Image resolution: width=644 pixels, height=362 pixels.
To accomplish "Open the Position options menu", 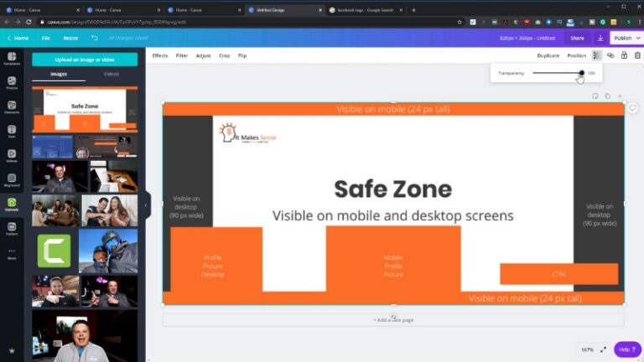I will (x=576, y=55).
